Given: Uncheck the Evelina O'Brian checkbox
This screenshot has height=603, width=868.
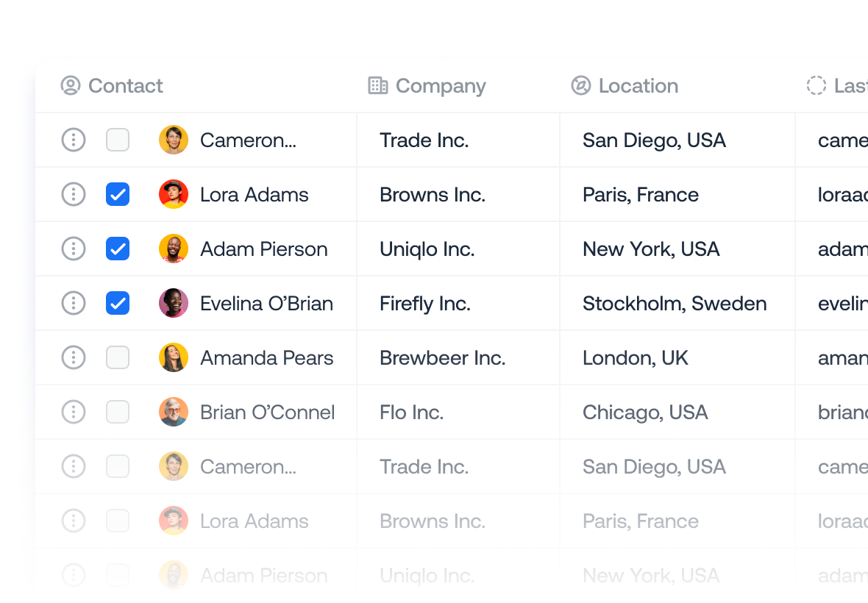Looking at the screenshot, I should click(118, 303).
